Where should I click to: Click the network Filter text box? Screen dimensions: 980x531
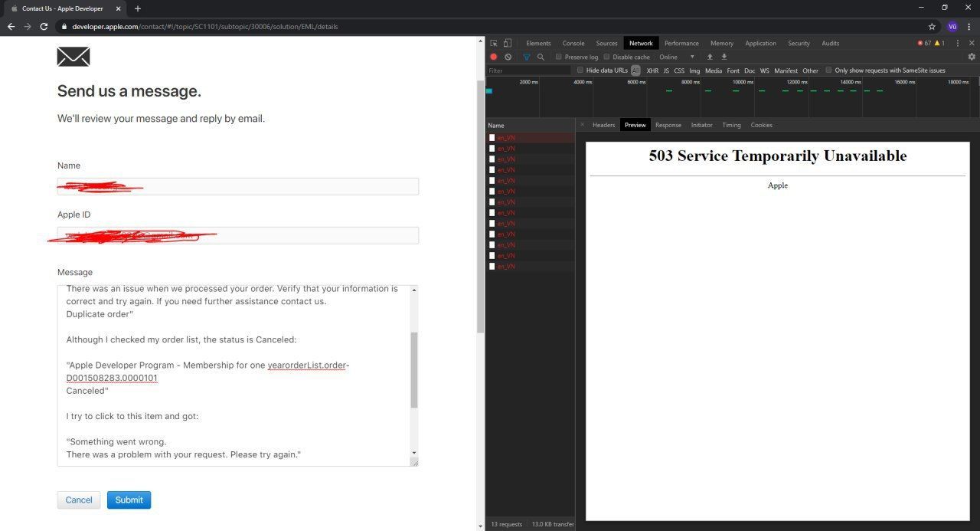[529, 70]
